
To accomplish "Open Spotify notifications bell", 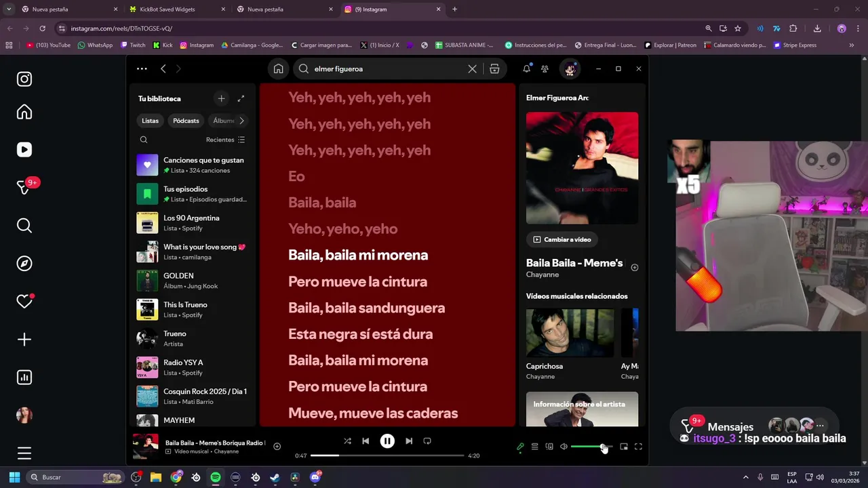I will pyautogui.click(x=527, y=68).
